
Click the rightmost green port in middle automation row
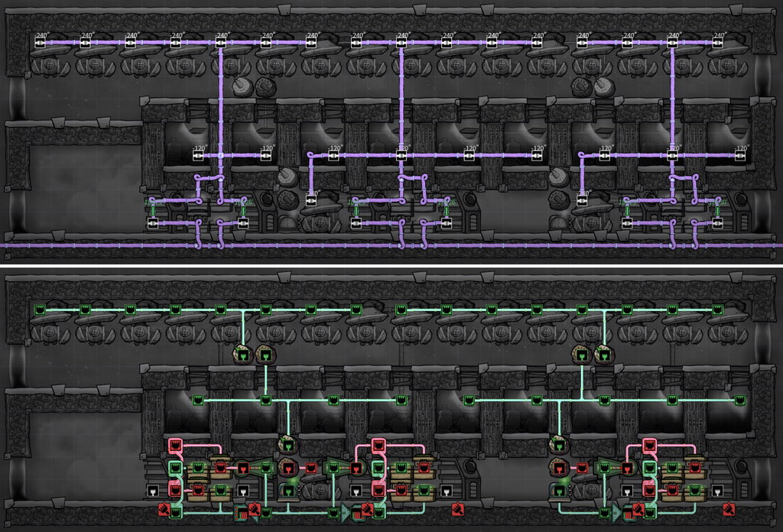point(740,401)
